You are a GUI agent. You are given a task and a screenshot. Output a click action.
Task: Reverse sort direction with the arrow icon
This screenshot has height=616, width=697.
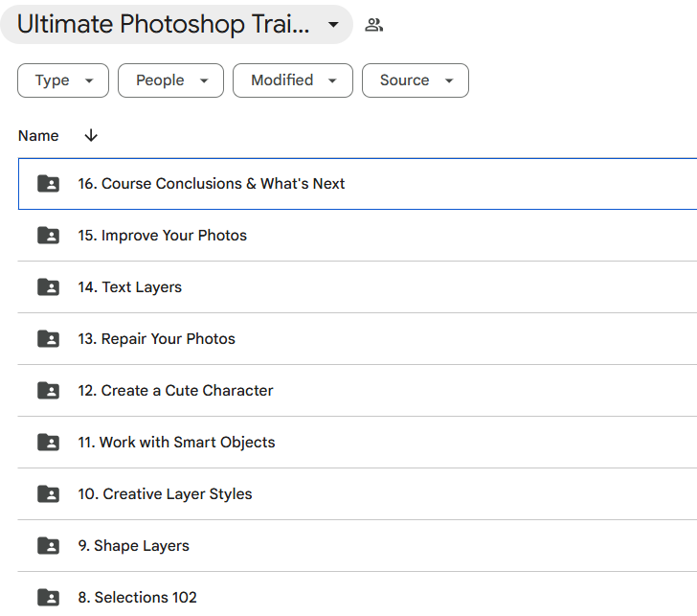[91, 135]
